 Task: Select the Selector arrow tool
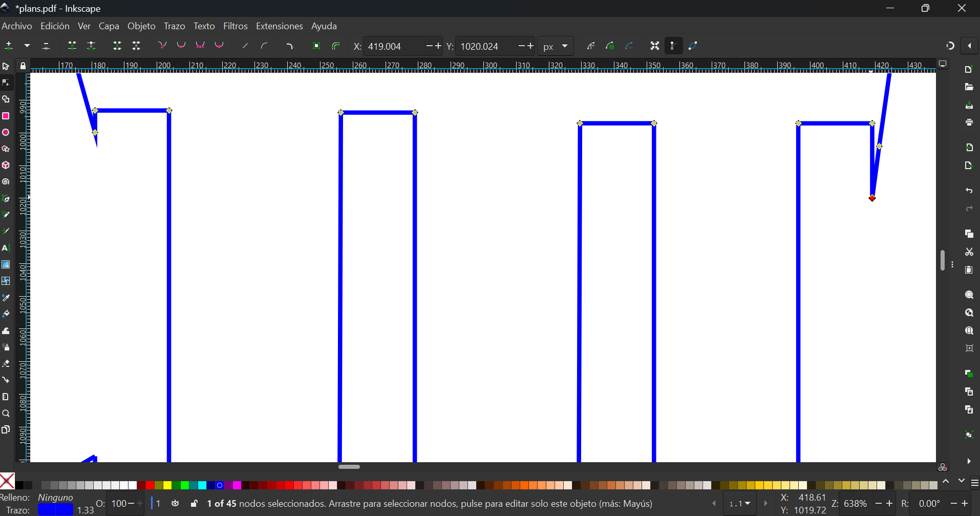coord(6,66)
